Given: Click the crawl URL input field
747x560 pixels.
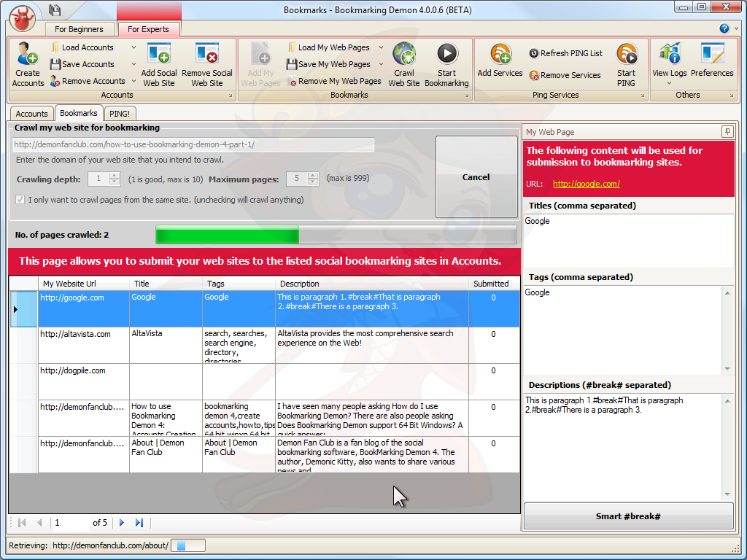Looking at the screenshot, I should [x=193, y=144].
